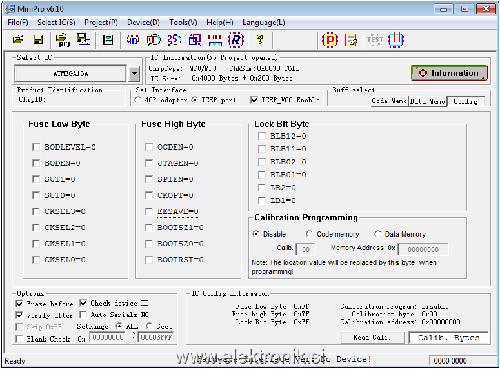
Task: Click the Calib. value input field
Action: point(305,249)
